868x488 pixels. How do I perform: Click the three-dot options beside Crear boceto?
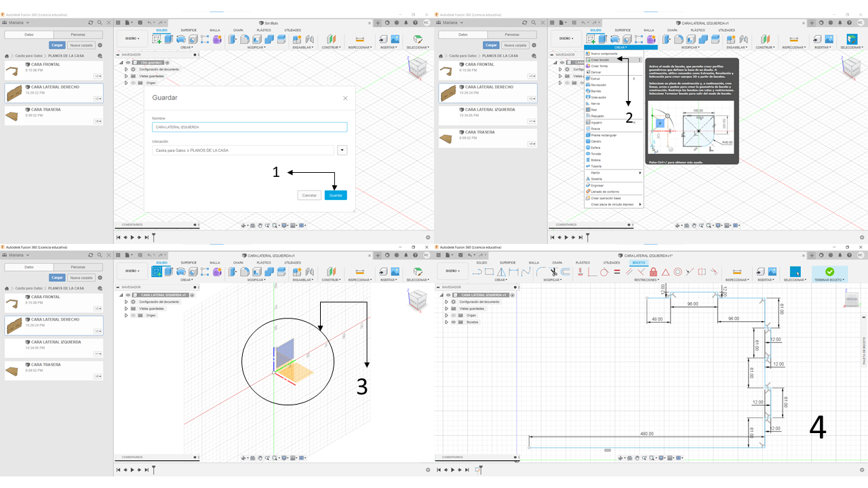click(x=639, y=60)
